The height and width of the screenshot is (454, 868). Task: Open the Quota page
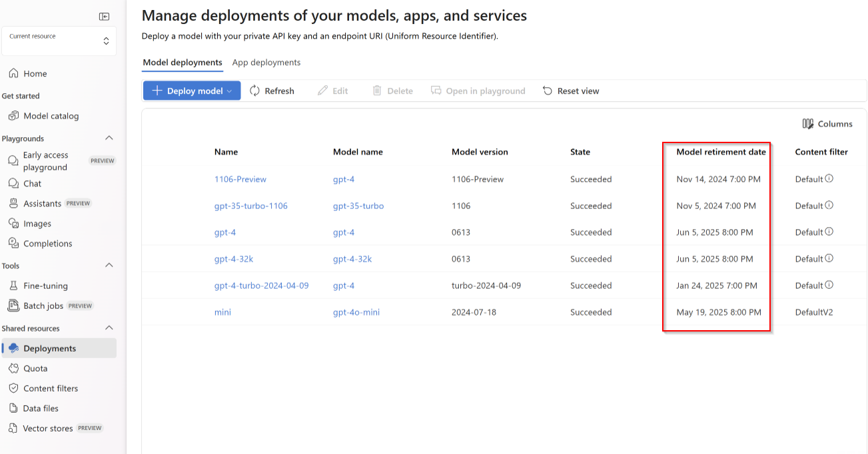[35, 368]
